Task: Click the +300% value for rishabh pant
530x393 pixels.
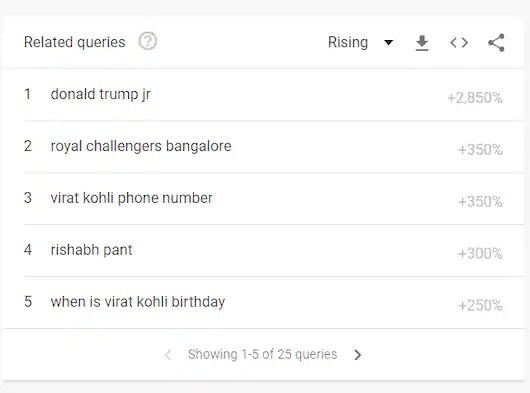Action: (480, 253)
